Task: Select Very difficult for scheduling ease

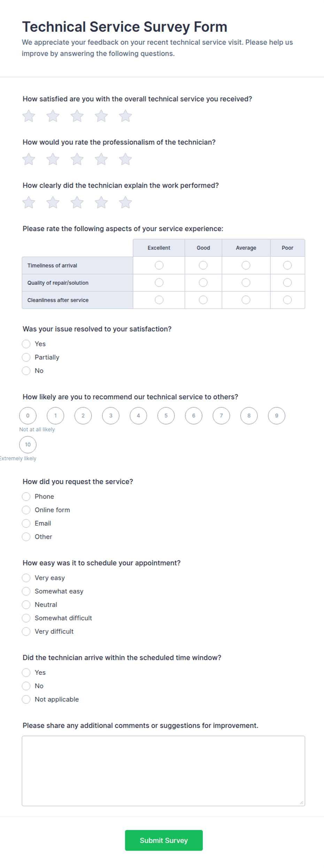Action: (x=26, y=632)
